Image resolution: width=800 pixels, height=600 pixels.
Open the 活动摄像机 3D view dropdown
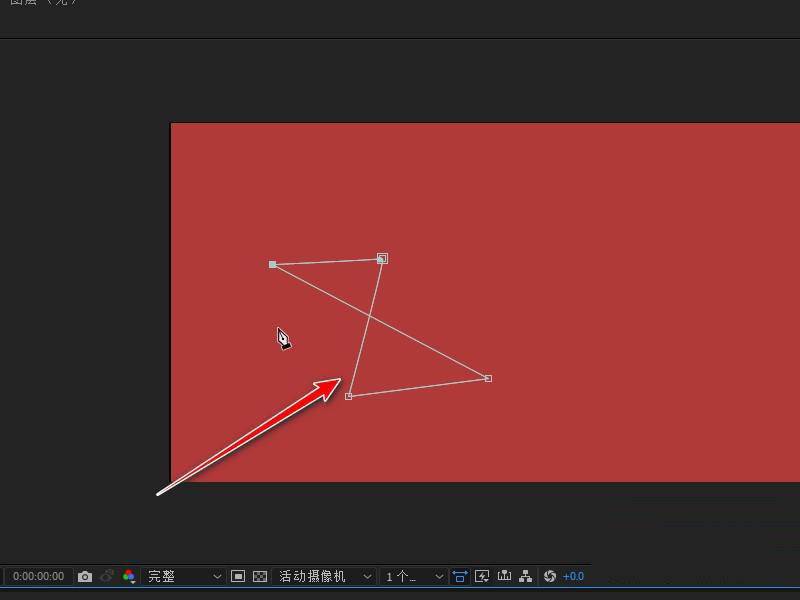pyautogui.click(x=323, y=577)
